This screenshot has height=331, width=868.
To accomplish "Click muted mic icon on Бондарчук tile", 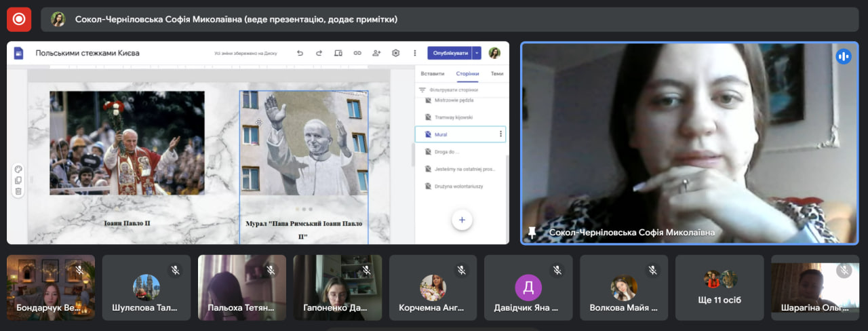I will coord(80,270).
